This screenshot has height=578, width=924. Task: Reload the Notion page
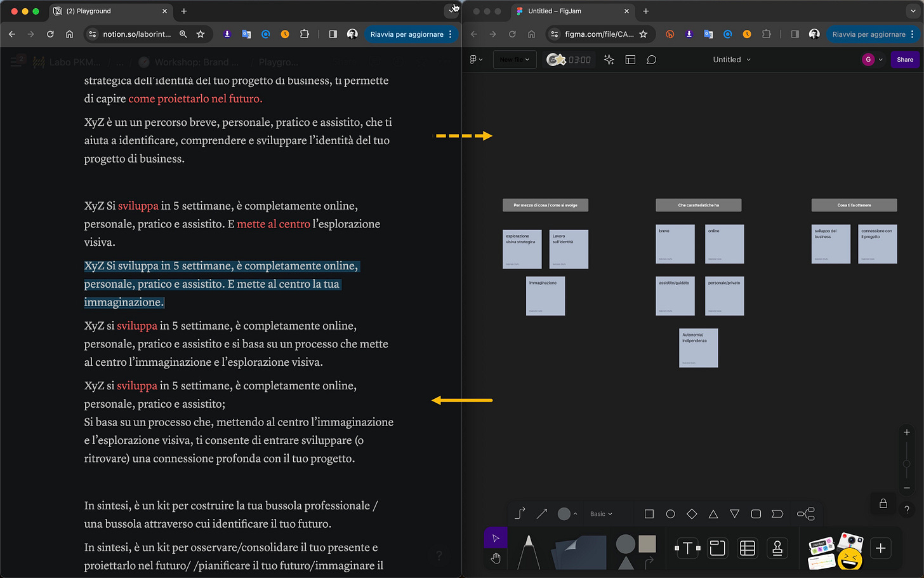point(50,34)
